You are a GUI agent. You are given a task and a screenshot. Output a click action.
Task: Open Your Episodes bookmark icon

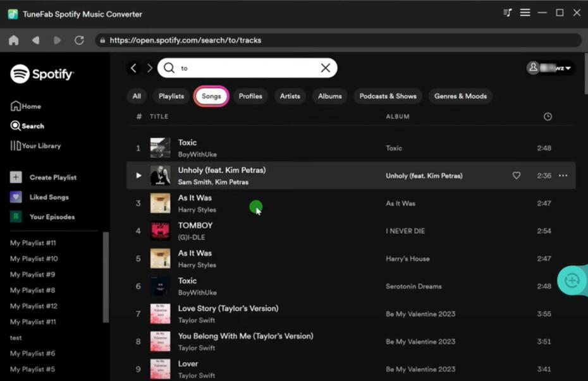16,217
